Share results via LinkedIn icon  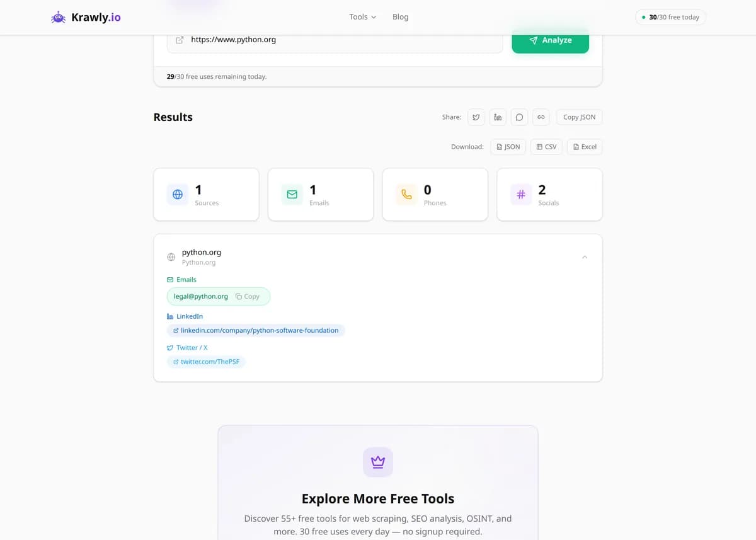pos(498,117)
